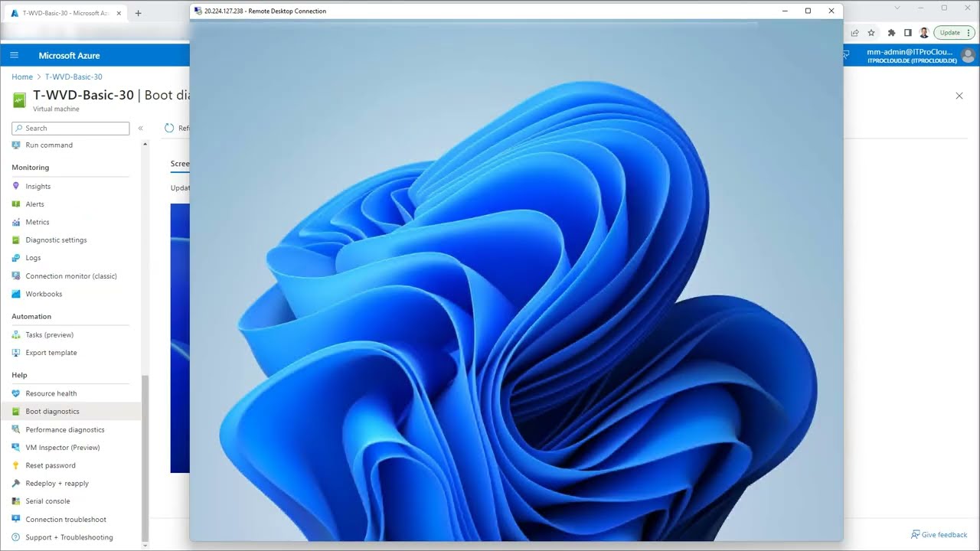This screenshot has width=980, height=551.
Task: Click the Refresh icon in blade toolbar
Action: (x=169, y=128)
